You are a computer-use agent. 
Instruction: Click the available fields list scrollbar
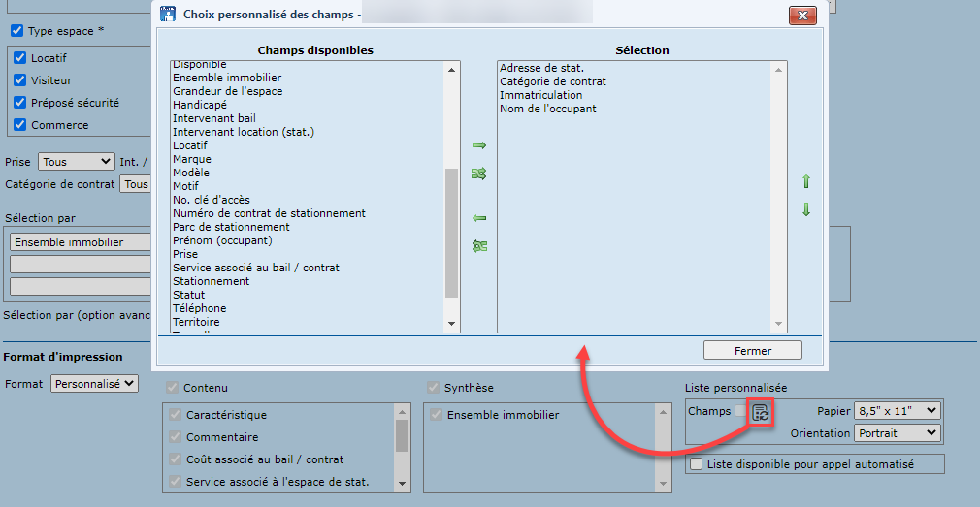pos(451,233)
